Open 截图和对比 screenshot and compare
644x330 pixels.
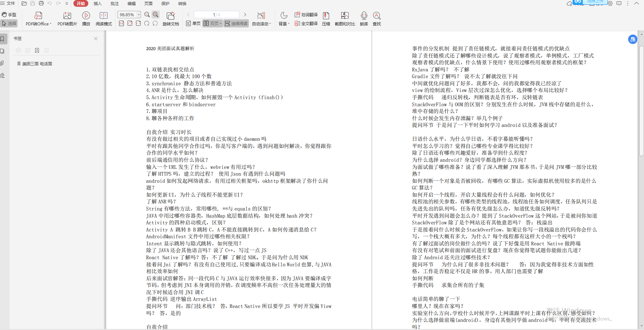tap(345, 19)
